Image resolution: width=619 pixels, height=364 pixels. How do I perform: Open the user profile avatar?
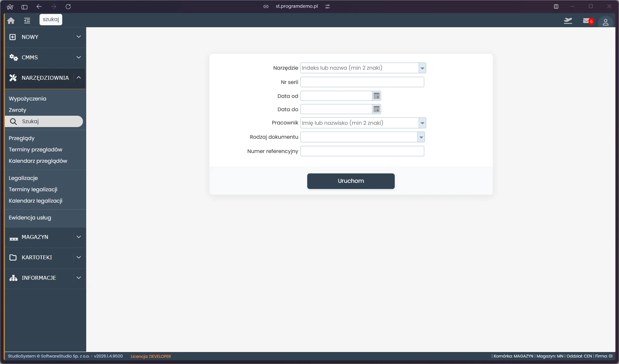point(605,22)
